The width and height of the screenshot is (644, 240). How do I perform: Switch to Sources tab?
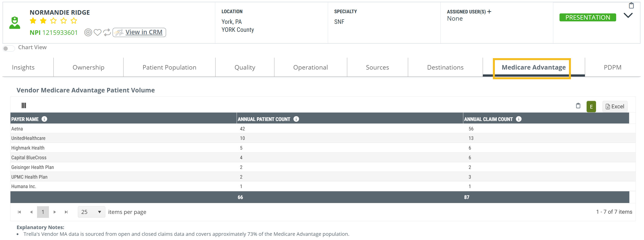tap(377, 67)
